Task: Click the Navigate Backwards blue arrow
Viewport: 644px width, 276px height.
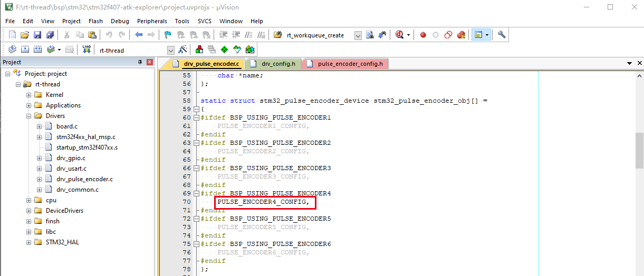Action: click(x=139, y=35)
